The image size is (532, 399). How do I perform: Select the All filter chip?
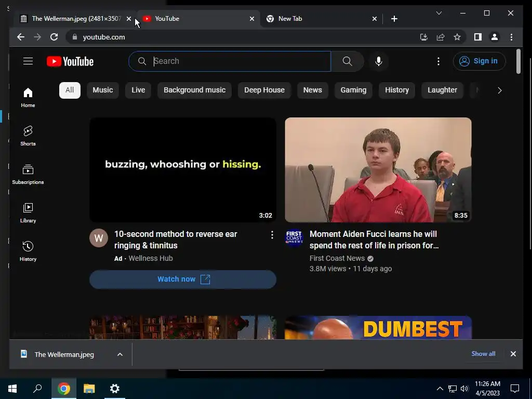click(70, 90)
